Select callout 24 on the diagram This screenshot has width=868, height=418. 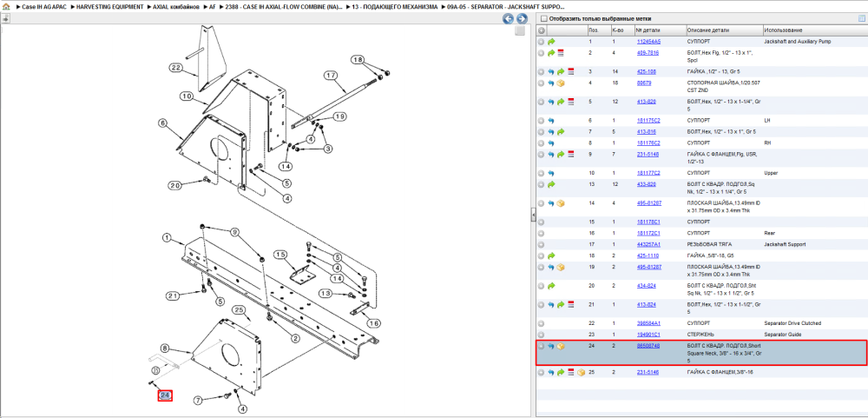pyautogui.click(x=165, y=395)
